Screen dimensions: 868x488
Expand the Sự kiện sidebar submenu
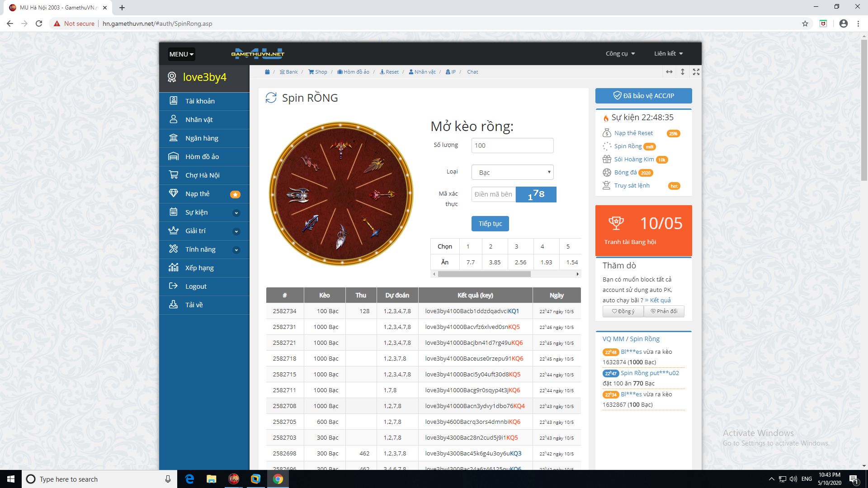[x=236, y=213]
